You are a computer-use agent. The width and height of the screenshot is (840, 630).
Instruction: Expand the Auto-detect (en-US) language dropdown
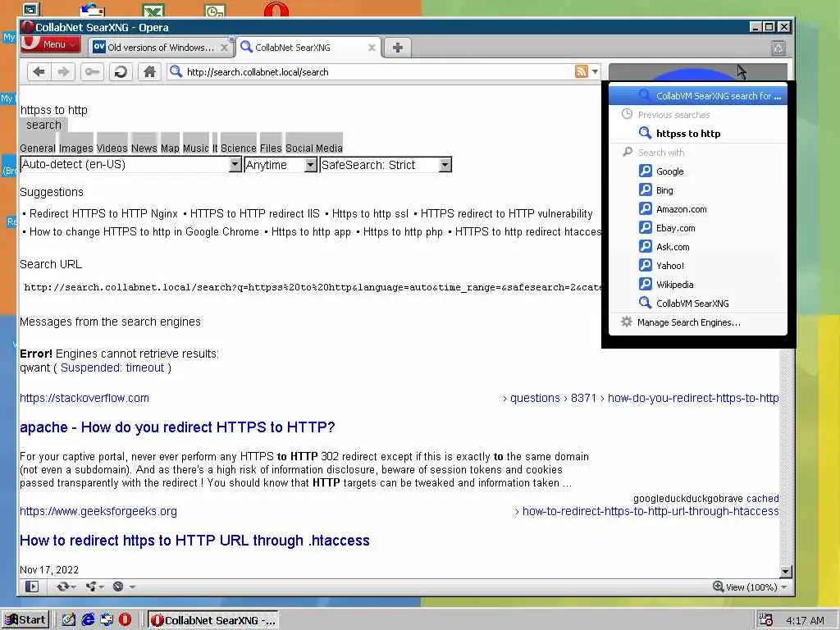[x=235, y=164]
